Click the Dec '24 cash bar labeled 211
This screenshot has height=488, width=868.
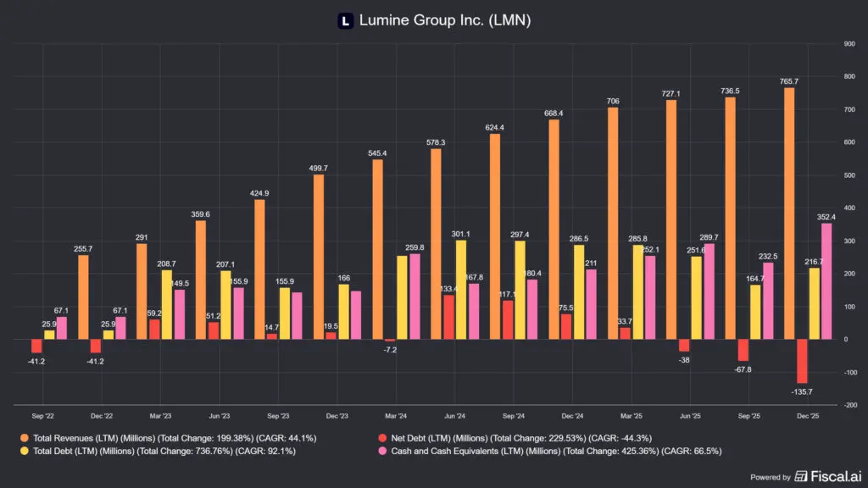click(591, 304)
